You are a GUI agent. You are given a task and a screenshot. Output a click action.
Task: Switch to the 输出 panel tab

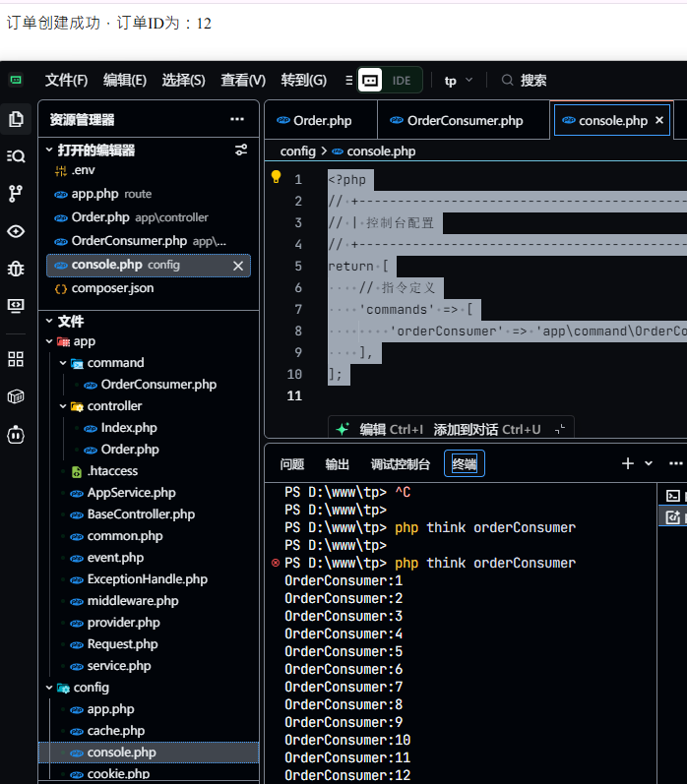point(338,464)
